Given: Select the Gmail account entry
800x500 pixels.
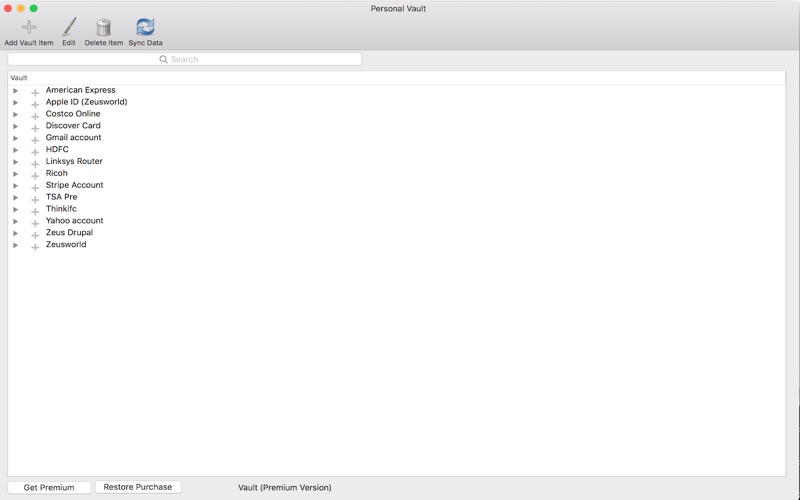Looking at the screenshot, I should 73,137.
